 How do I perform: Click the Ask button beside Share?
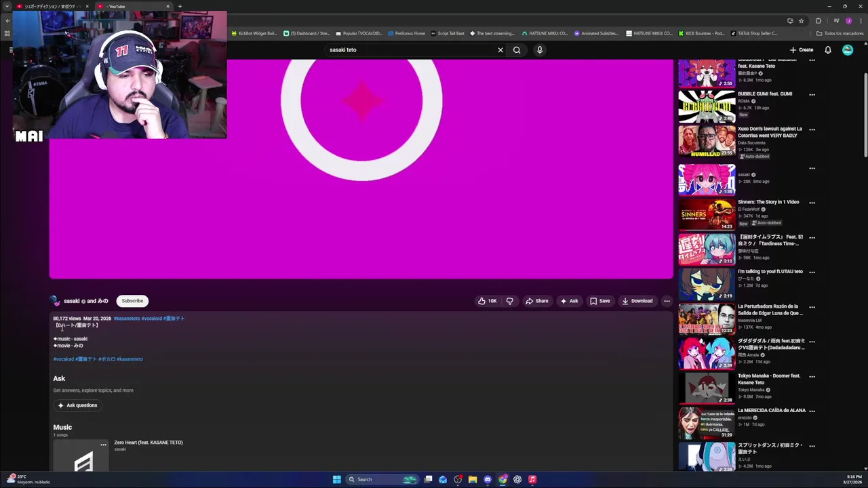[569, 301]
